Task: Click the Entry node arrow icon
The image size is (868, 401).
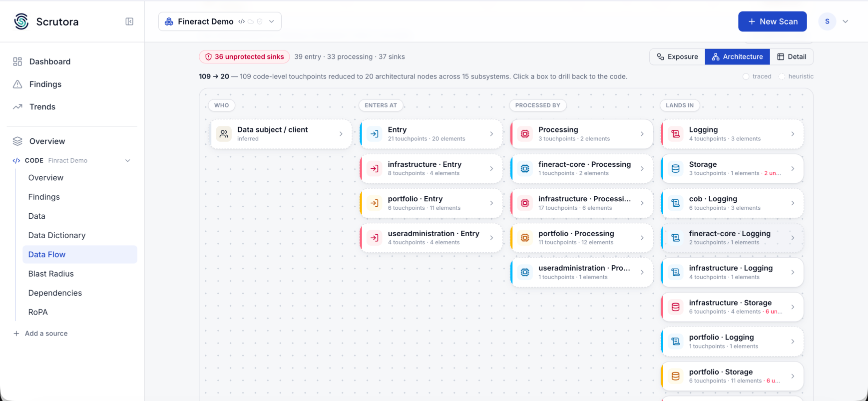Action: 375,134
